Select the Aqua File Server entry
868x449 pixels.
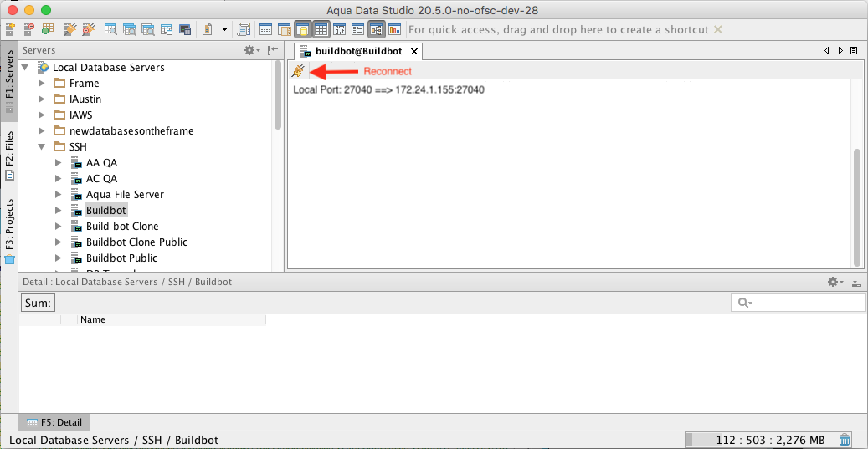tap(125, 195)
